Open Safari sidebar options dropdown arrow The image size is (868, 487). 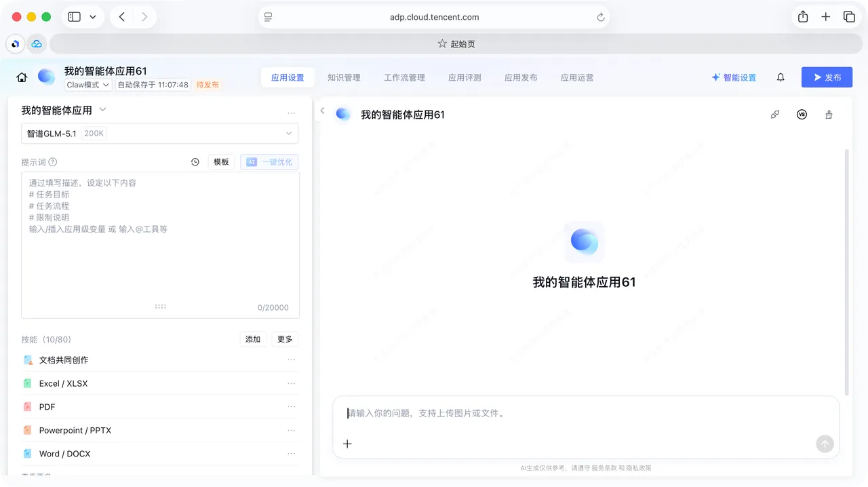(93, 17)
